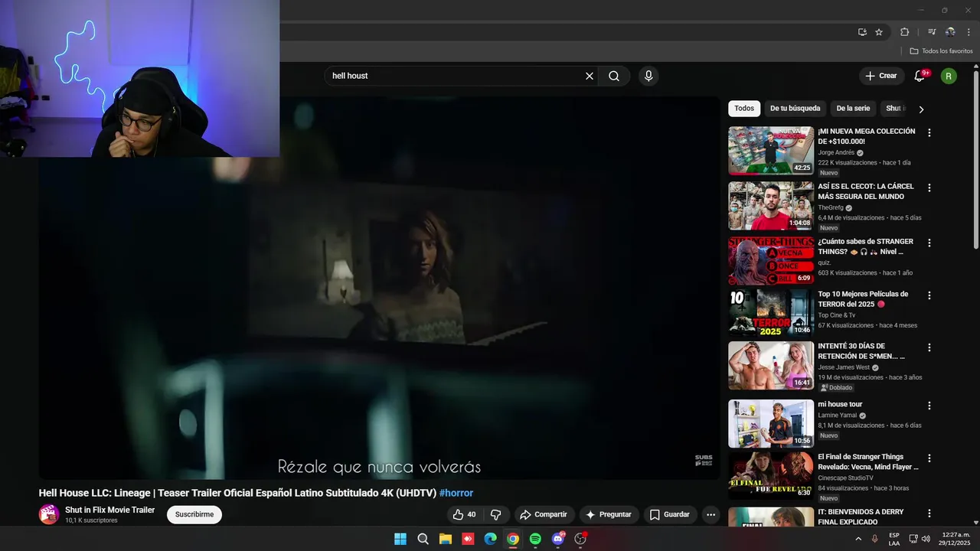This screenshot has height=551, width=980.
Task: Open Chrome extensions puzzle icon
Action: click(904, 32)
